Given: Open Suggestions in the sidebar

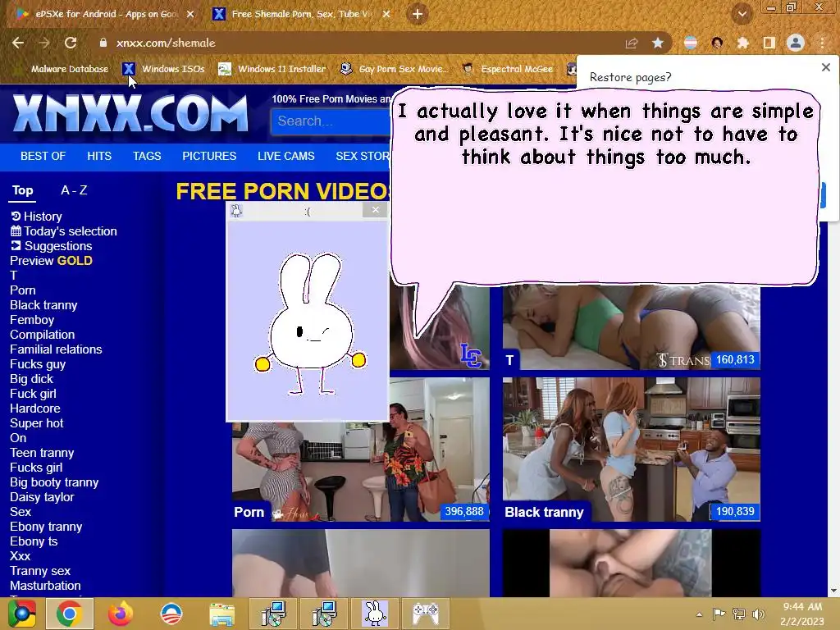Looking at the screenshot, I should (x=52, y=246).
